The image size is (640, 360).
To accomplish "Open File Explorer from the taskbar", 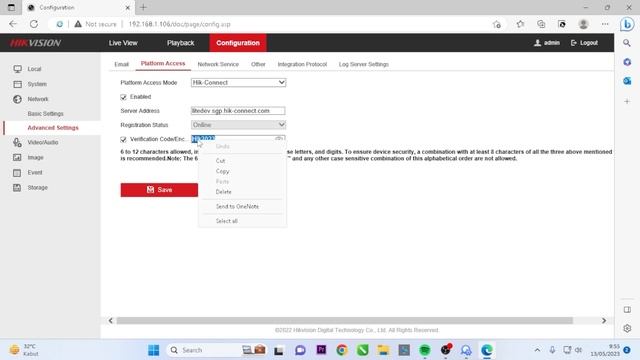I will (383, 350).
